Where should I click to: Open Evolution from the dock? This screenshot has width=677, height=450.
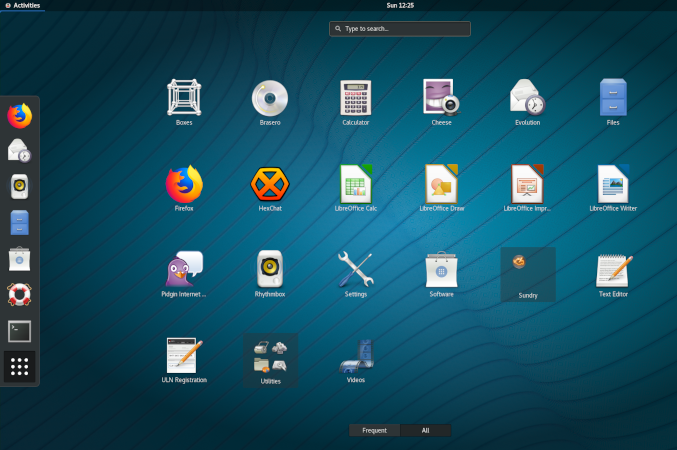tap(19, 151)
